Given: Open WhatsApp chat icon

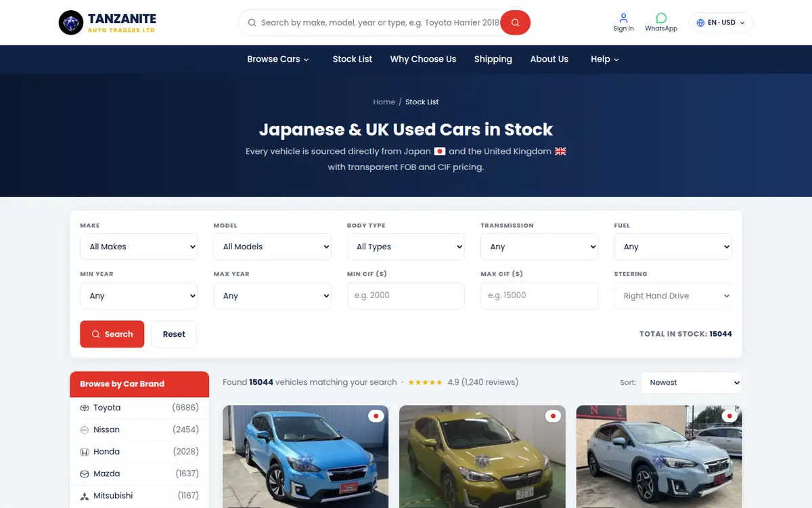Looking at the screenshot, I should tap(661, 18).
